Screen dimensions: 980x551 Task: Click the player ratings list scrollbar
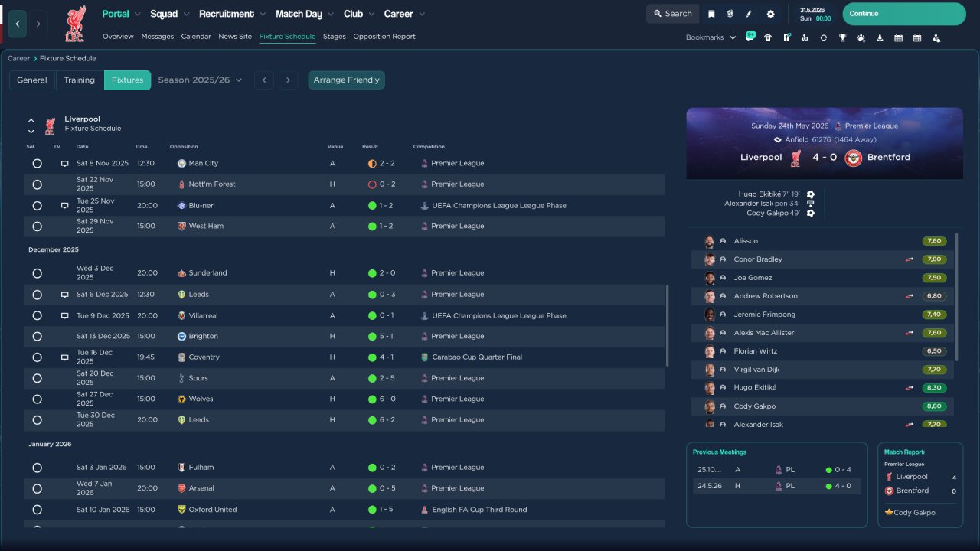click(x=957, y=296)
